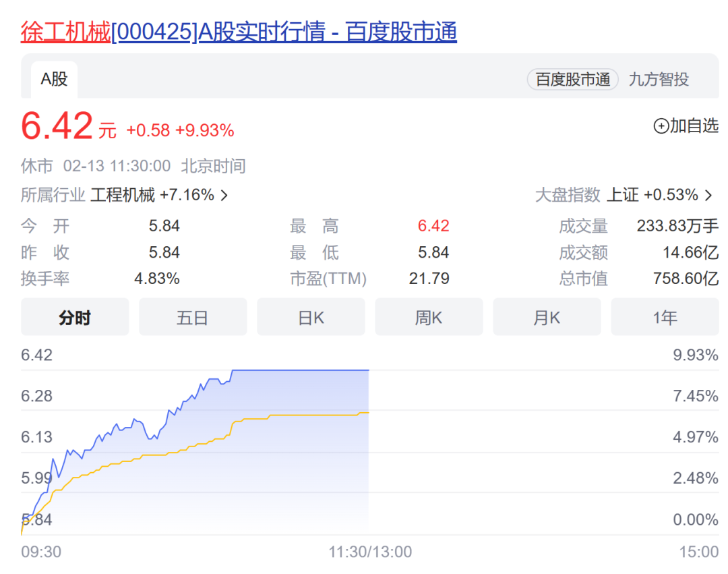This screenshot has height=574, width=728.
Task: Click the 大盘指数 label
Action: tap(568, 195)
